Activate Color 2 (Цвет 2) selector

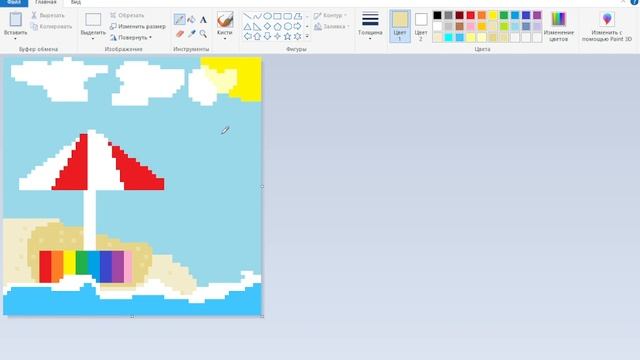coord(421,26)
